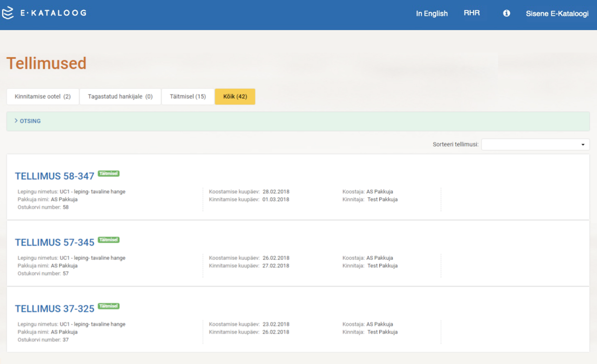597x364 pixels.
Task: Open order TELLIMUS 57-345
Action: pyautogui.click(x=55, y=243)
